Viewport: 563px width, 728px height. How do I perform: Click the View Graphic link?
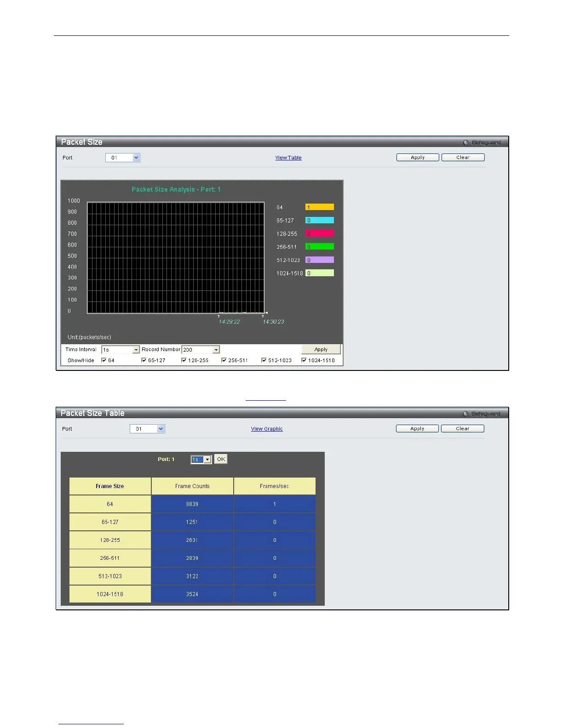267,429
